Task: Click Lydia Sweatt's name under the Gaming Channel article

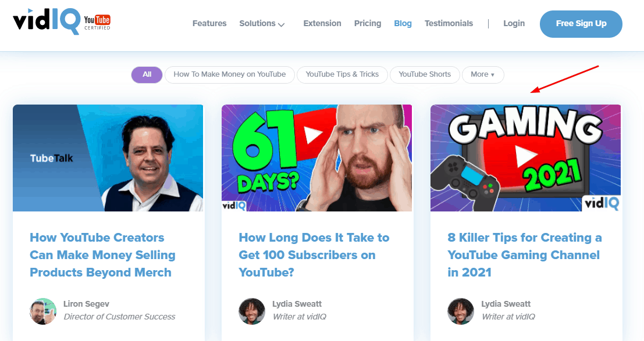Action: point(506,304)
